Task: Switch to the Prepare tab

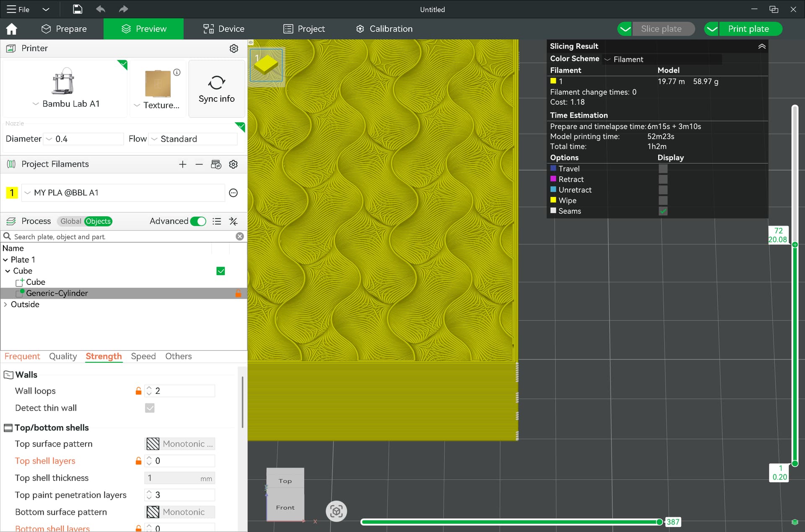Action: click(64, 29)
